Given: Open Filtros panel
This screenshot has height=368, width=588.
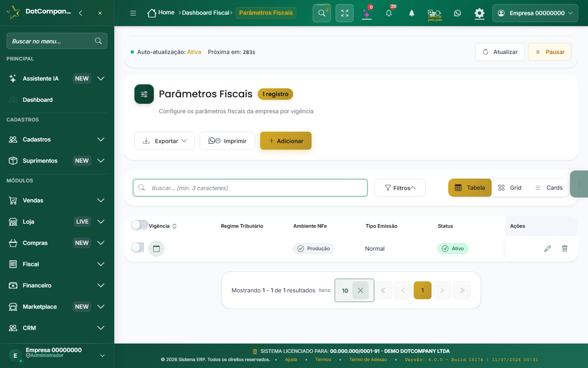Looking at the screenshot, I should (x=400, y=188).
